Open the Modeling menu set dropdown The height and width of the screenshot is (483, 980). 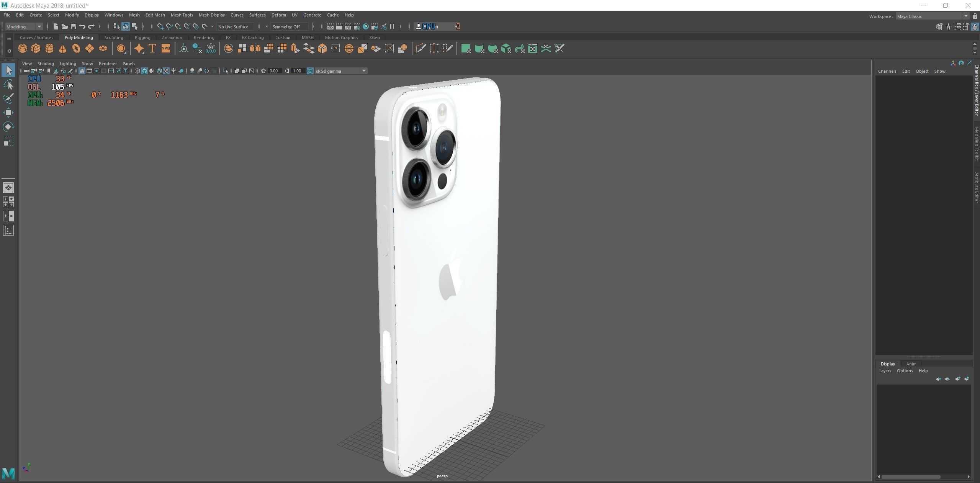point(24,26)
